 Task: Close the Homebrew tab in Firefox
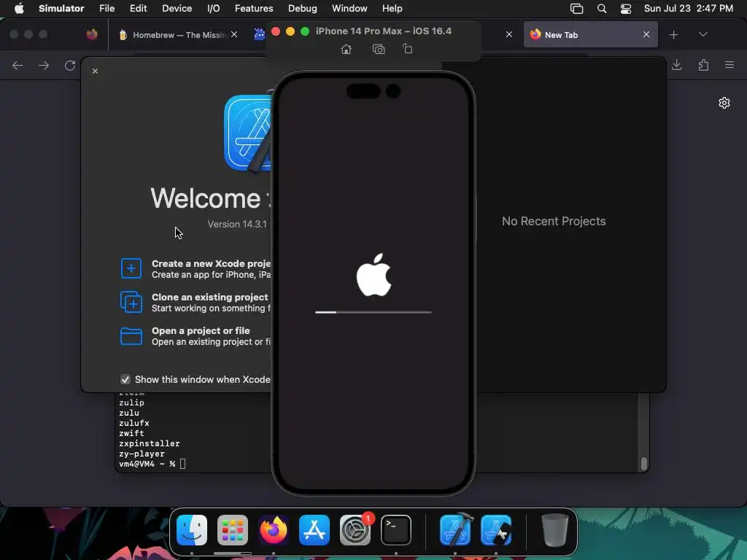(234, 34)
